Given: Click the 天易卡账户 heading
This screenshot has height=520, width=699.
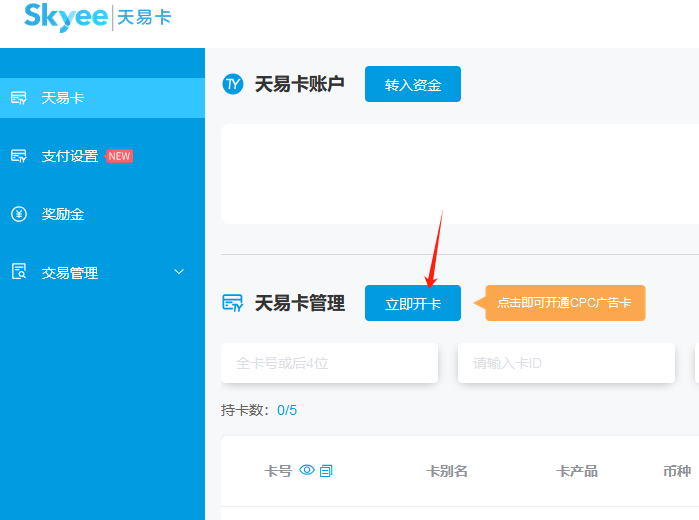Looking at the screenshot, I should tap(300, 84).
